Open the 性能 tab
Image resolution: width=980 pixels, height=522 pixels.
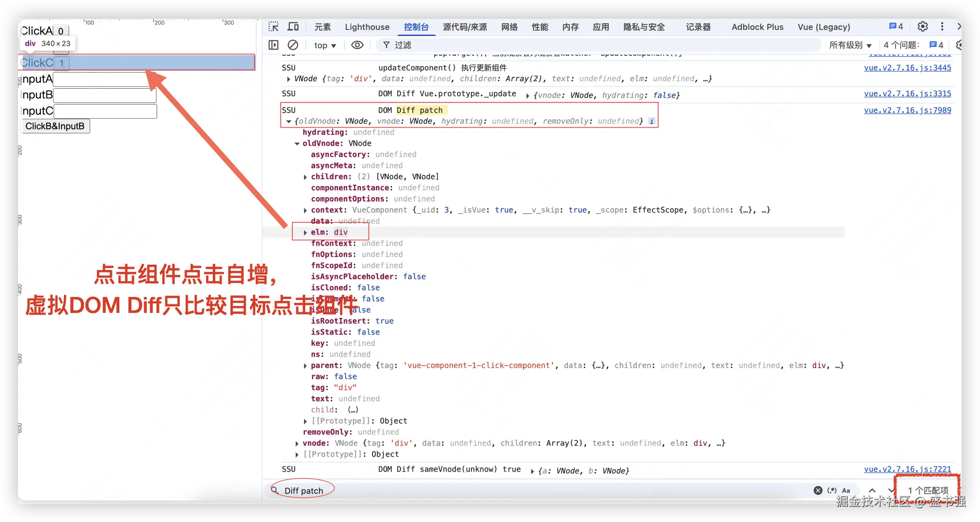[540, 27]
